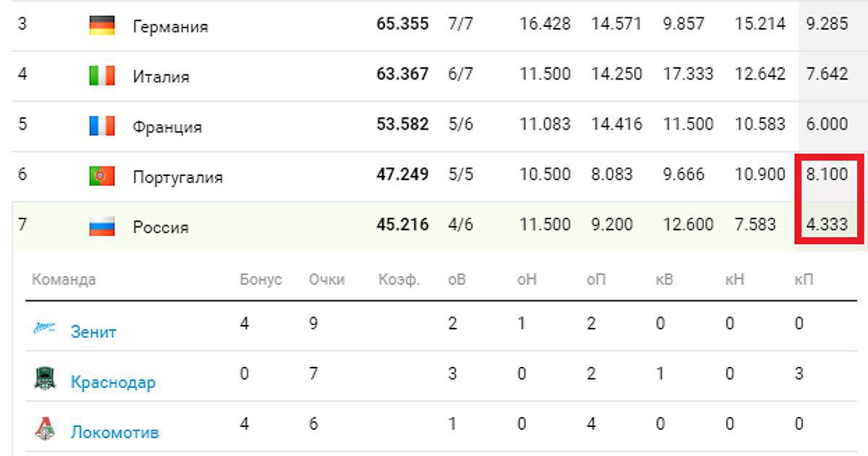Click the Бонус column header

[260, 280]
